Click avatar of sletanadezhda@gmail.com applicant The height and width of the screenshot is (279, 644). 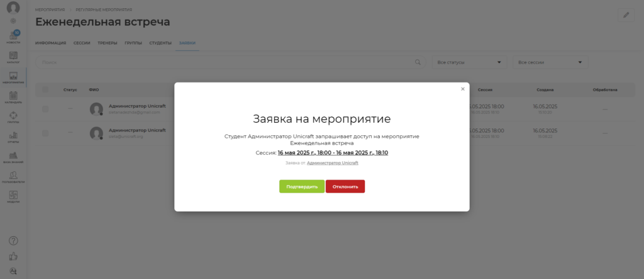(96, 109)
